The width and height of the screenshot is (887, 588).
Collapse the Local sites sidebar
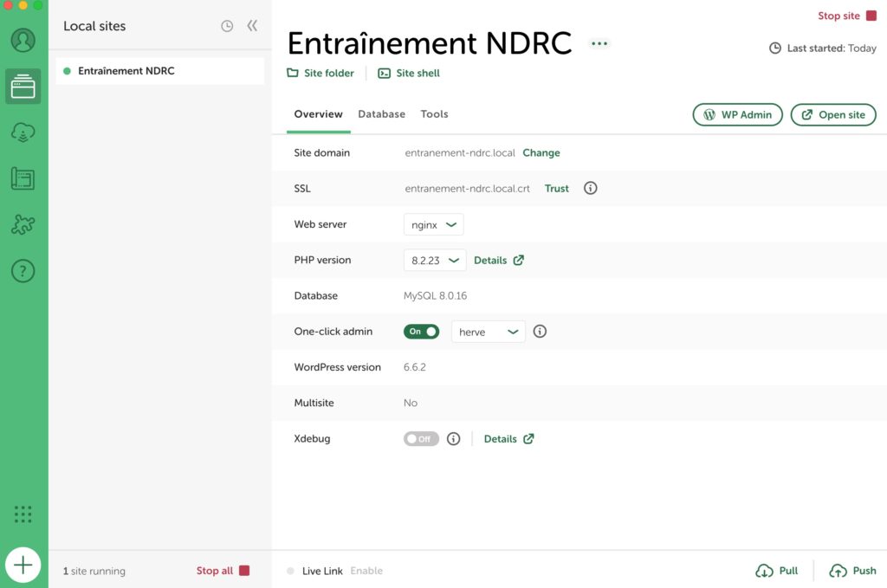click(252, 25)
